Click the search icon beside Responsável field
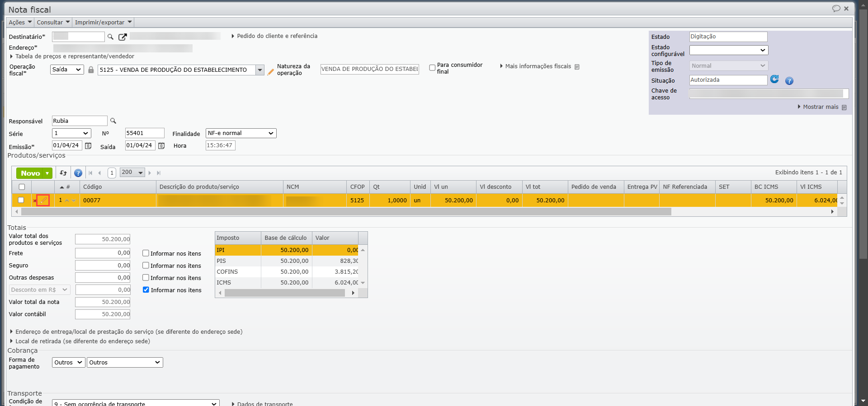 (113, 121)
